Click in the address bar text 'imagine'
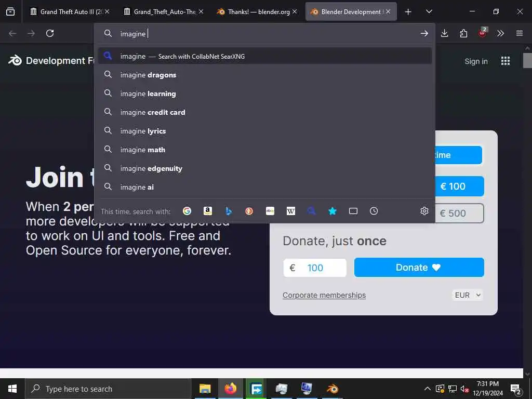The width and height of the screenshot is (532, 399). pyautogui.click(x=132, y=34)
